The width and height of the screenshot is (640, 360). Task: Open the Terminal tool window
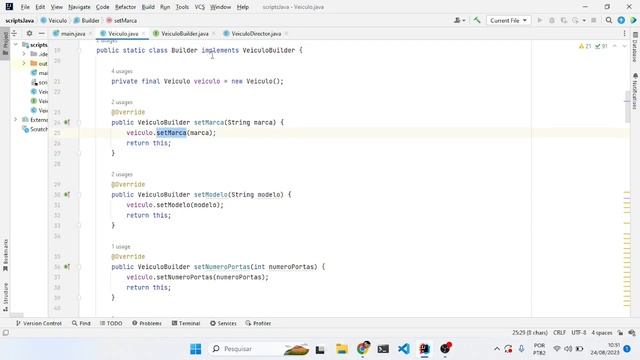click(x=186, y=323)
